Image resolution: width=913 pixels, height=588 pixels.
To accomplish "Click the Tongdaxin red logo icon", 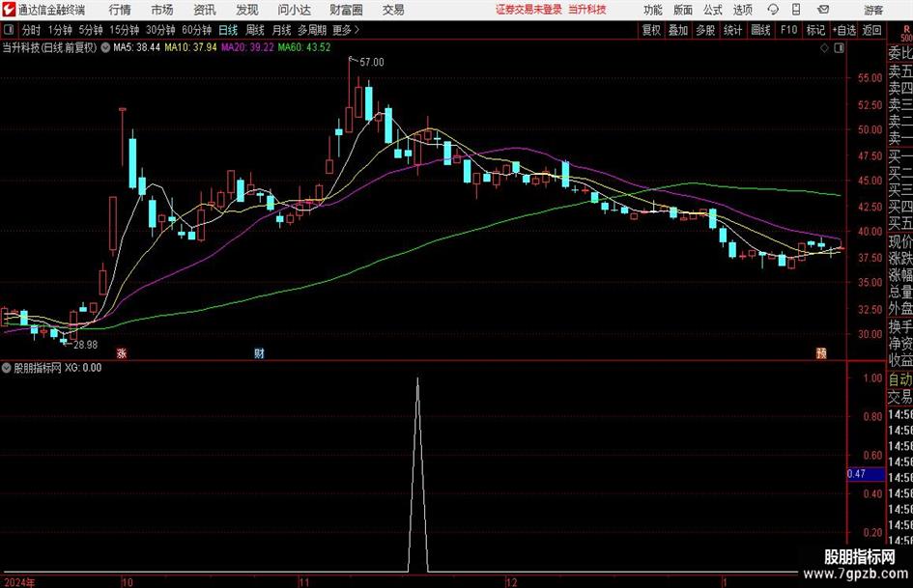I will click(8, 10).
